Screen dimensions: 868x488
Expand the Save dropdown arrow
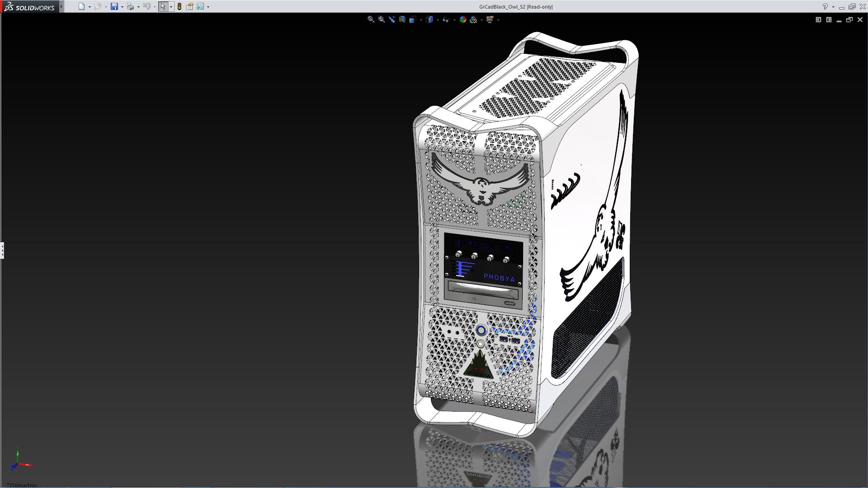[x=122, y=7]
